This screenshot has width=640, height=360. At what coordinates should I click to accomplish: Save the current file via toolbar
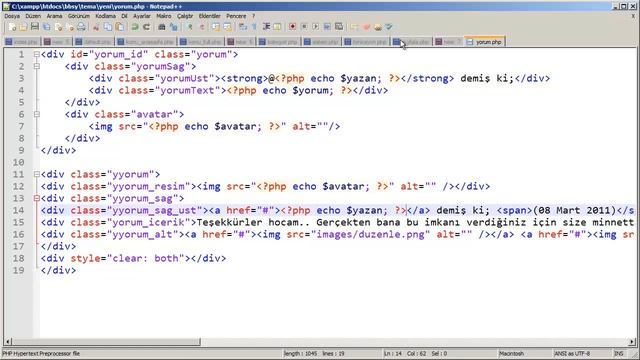(35, 27)
